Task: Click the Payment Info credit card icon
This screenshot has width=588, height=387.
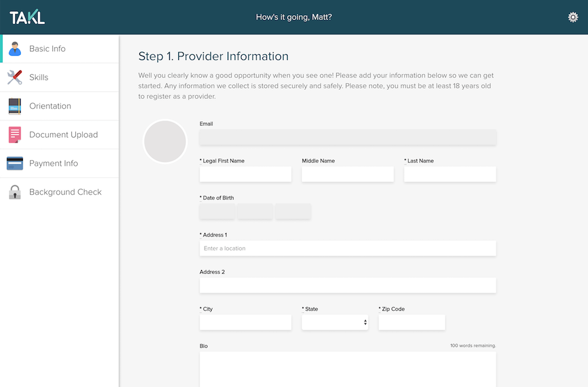Action: pyautogui.click(x=15, y=164)
